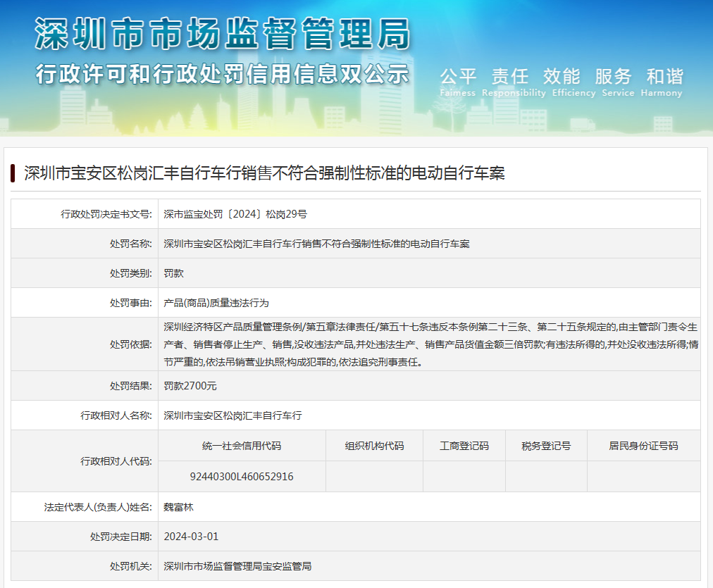Click the 组织机构代码 column header
The height and width of the screenshot is (588, 713).
pos(374,446)
